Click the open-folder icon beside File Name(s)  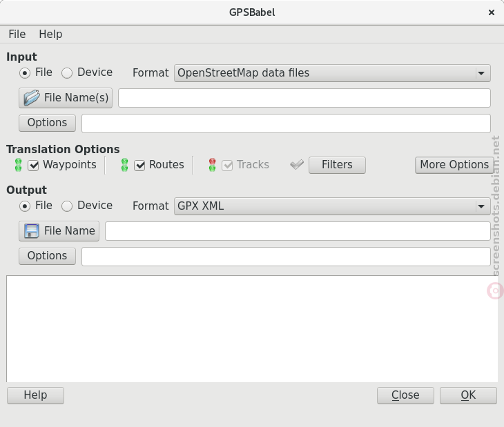click(x=32, y=98)
